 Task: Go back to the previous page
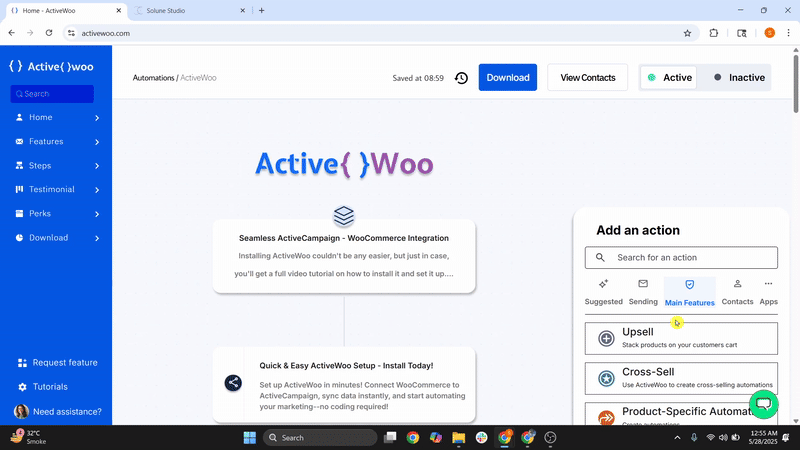[x=12, y=33]
